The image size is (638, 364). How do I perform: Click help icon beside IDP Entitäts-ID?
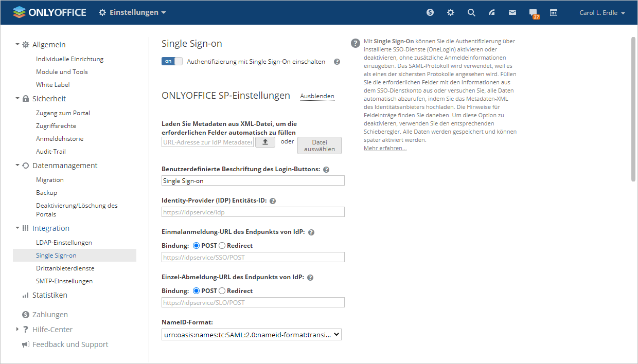point(273,201)
